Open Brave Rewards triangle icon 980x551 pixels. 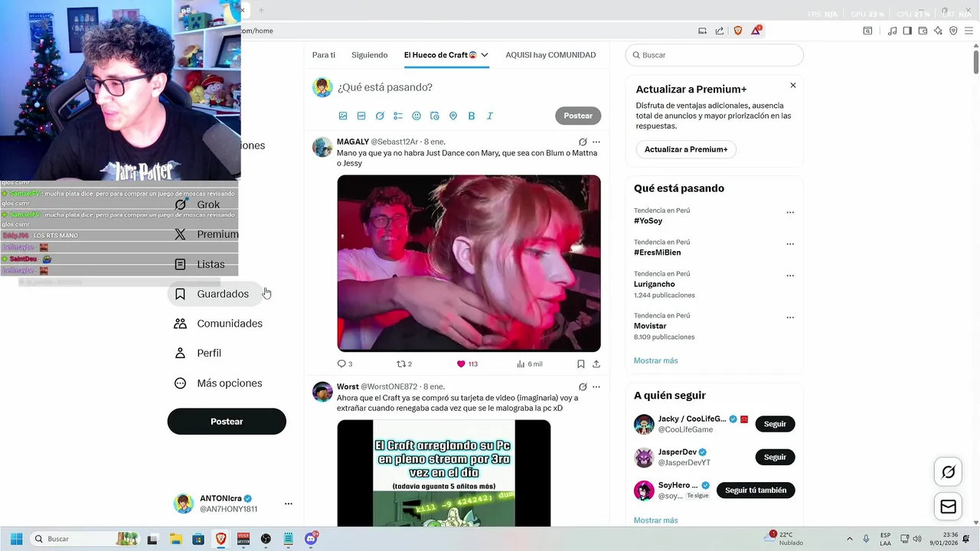(756, 31)
